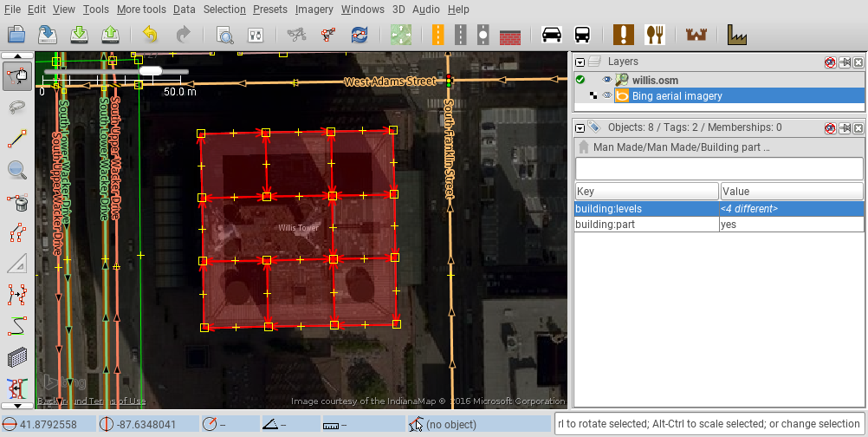The height and width of the screenshot is (437, 868).
Task: Open the Search objects tool
Action: (224, 35)
